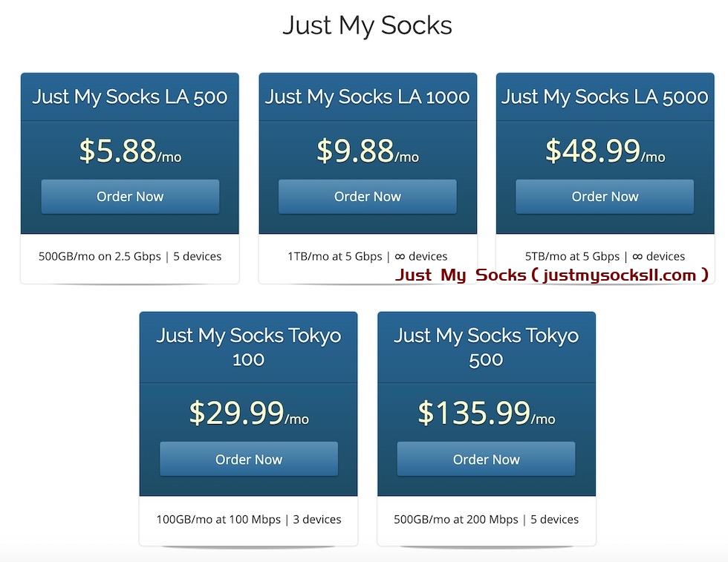The width and height of the screenshot is (728, 562).
Task: Click Order Now for Just My Socks LA 5000
Action: (604, 197)
